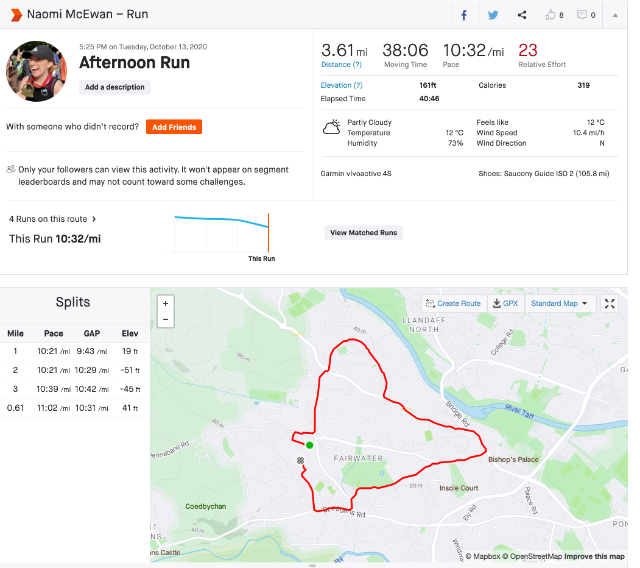
Task: Enter fullscreen map view
Action: point(610,303)
